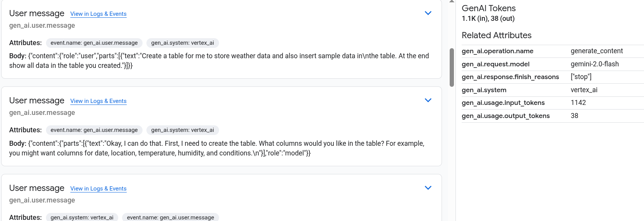Click gen_ai.system chip in the bottom message card
Viewport: 644px width, 221px height.
tap(82, 218)
